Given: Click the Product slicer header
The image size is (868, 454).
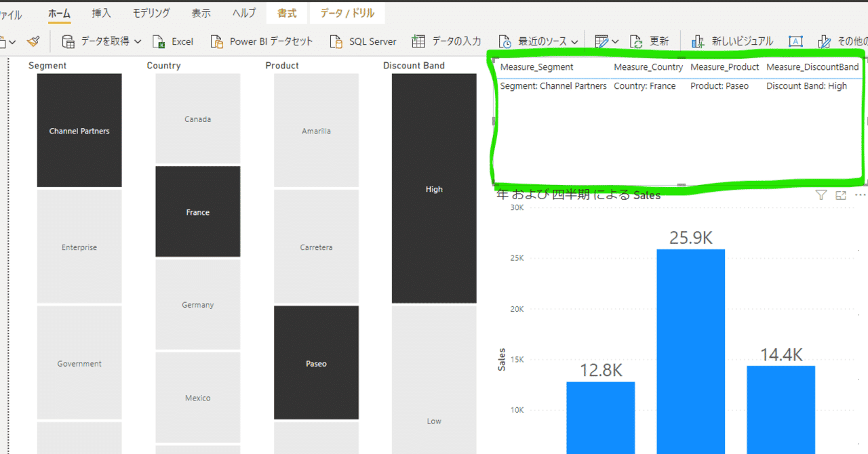Looking at the screenshot, I should [282, 66].
